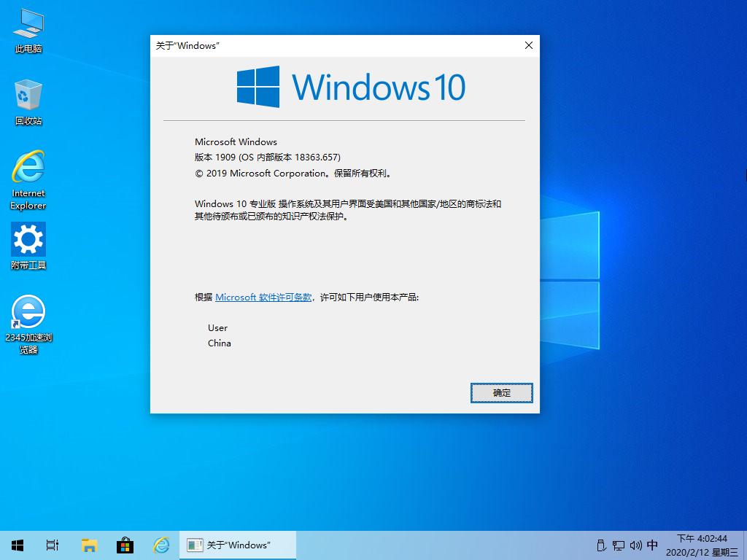This screenshot has height=560, width=747.
Task: Open the 此电脑 desktop icon
Action: pos(28,31)
